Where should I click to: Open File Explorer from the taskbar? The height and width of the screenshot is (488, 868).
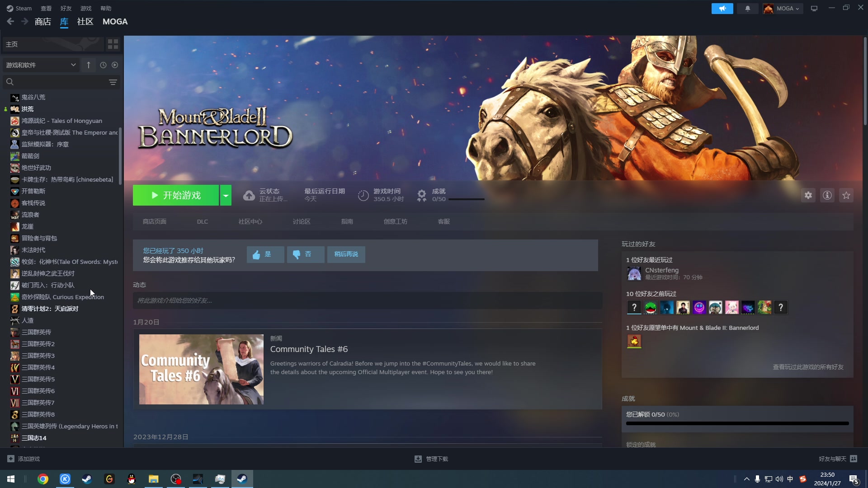(154, 479)
